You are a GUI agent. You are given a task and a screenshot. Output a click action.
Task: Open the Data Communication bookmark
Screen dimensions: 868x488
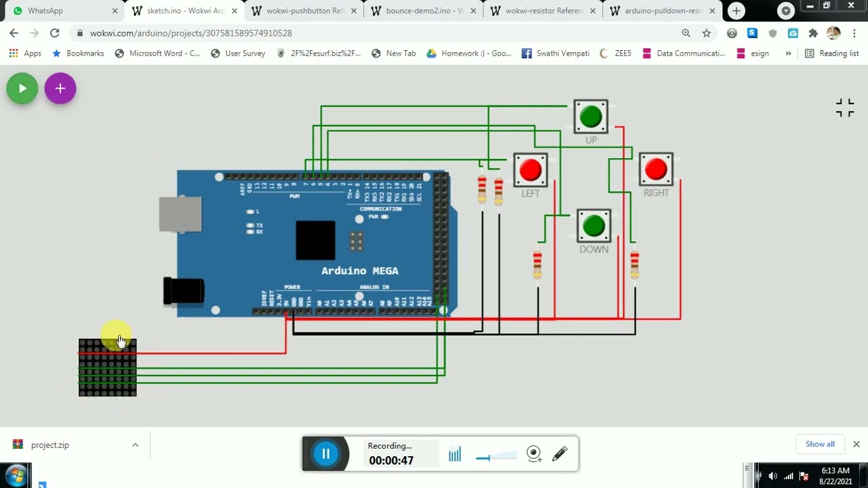(x=684, y=53)
